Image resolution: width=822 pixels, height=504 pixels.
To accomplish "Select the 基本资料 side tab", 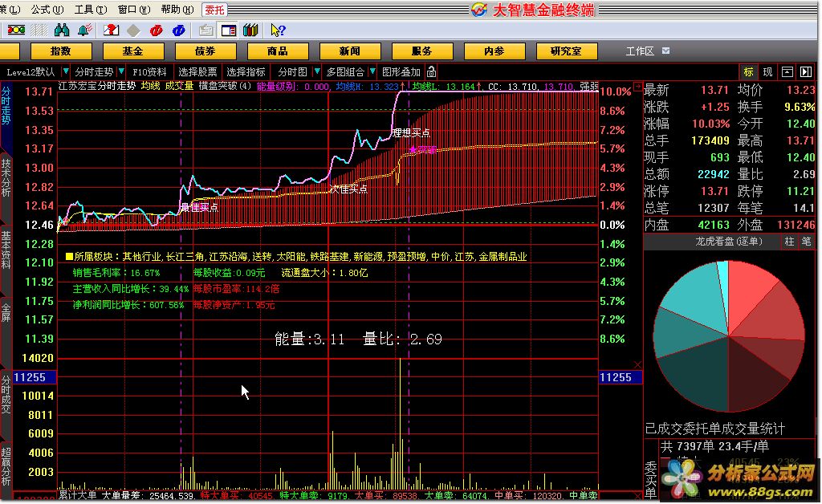I will click(x=6, y=250).
